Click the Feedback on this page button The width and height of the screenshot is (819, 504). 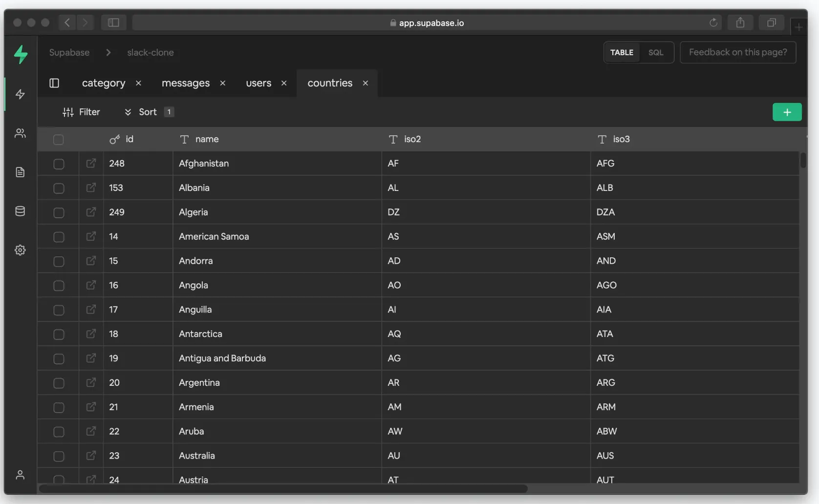point(737,52)
